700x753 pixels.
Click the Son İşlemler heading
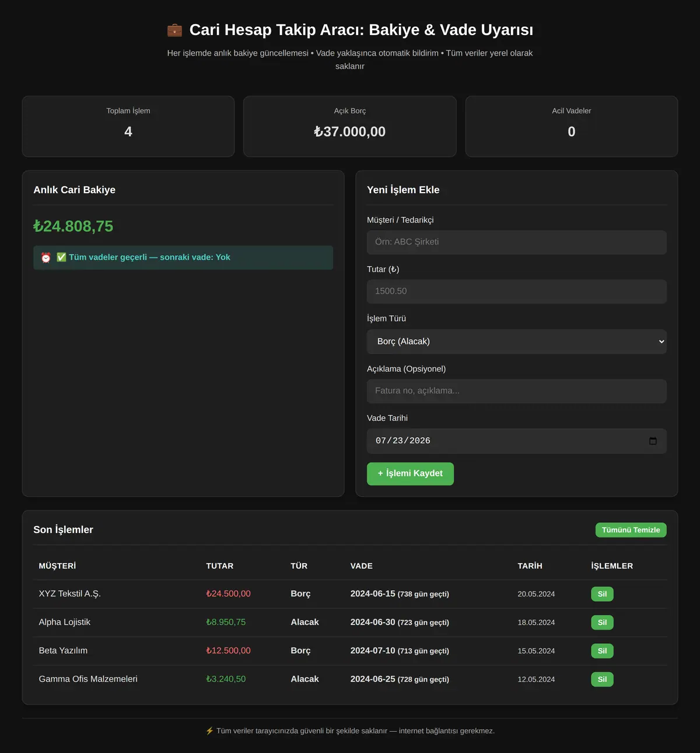click(63, 530)
